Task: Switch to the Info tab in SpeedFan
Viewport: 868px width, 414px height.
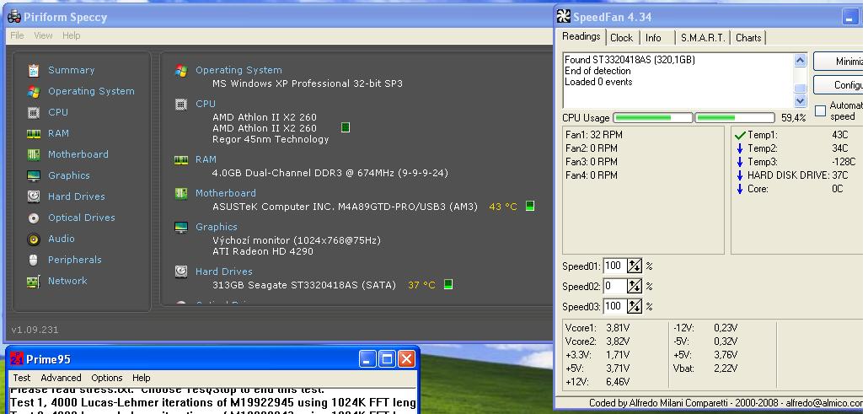Action: click(653, 38)
